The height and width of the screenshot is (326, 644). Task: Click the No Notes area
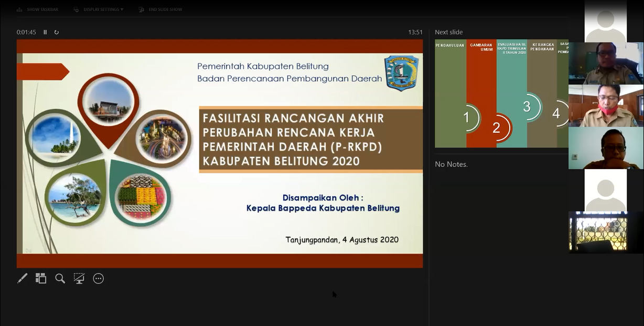click(451, 164)
